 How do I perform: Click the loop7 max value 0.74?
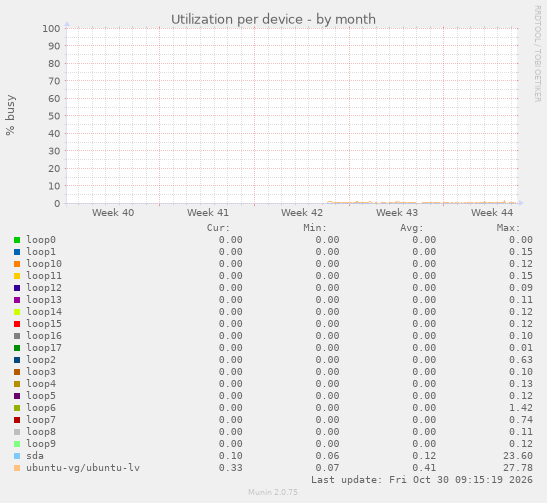pyautogui.click(x=521, y=420)
